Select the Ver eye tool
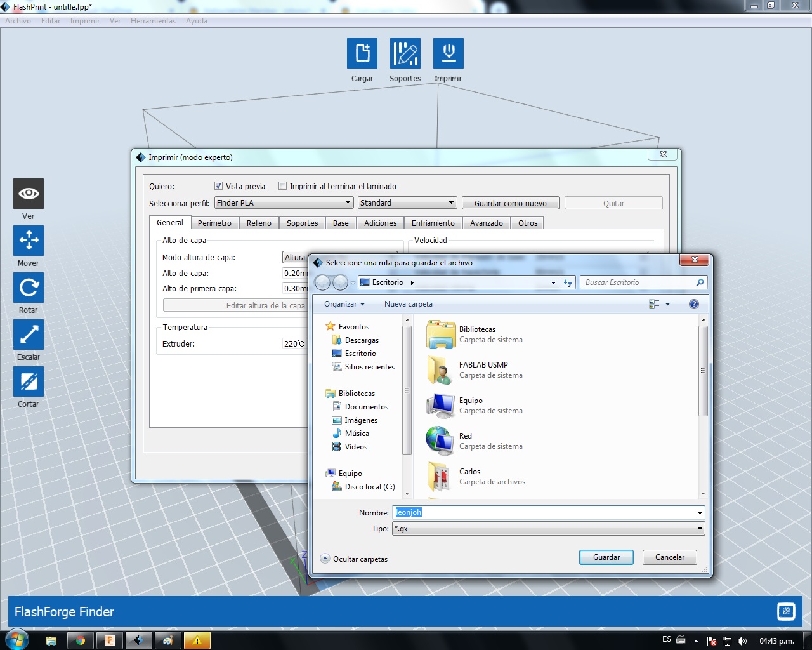The height and width of the screenshot is (650, 812). click(x=29, y=194)
